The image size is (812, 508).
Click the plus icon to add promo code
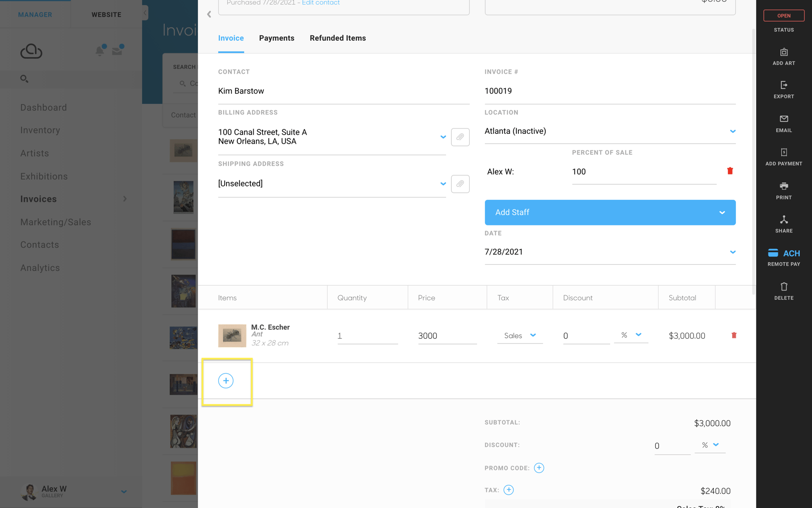tap(539, 467)
